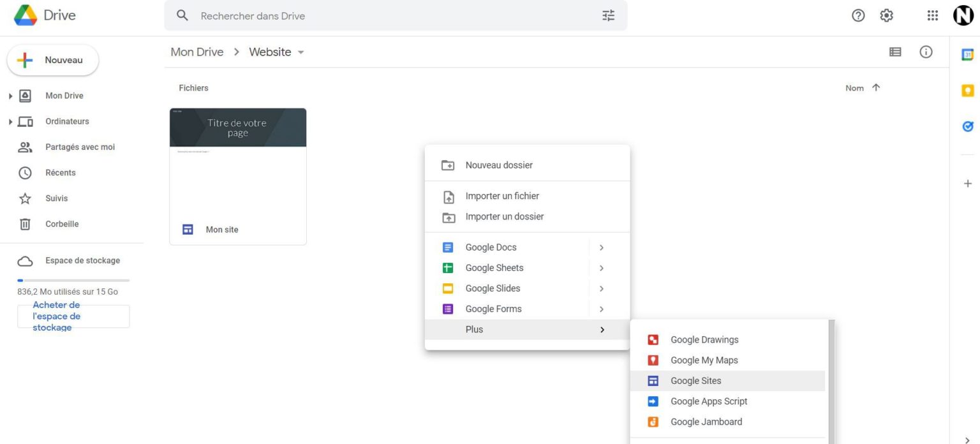The height and width of the screenshot is (444, 980).
Task: Expand Google Forms submenu arrow
Action: (601, 309)
